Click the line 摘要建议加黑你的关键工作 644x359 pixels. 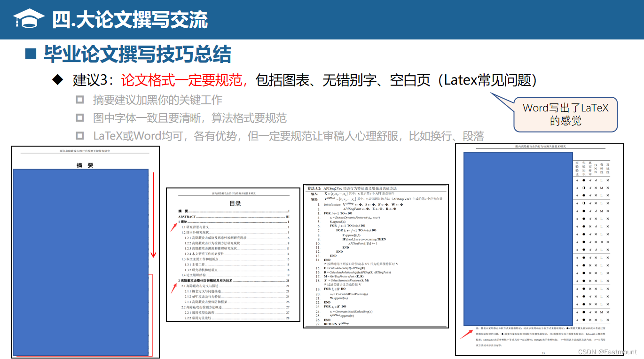[x=157, y=100]
